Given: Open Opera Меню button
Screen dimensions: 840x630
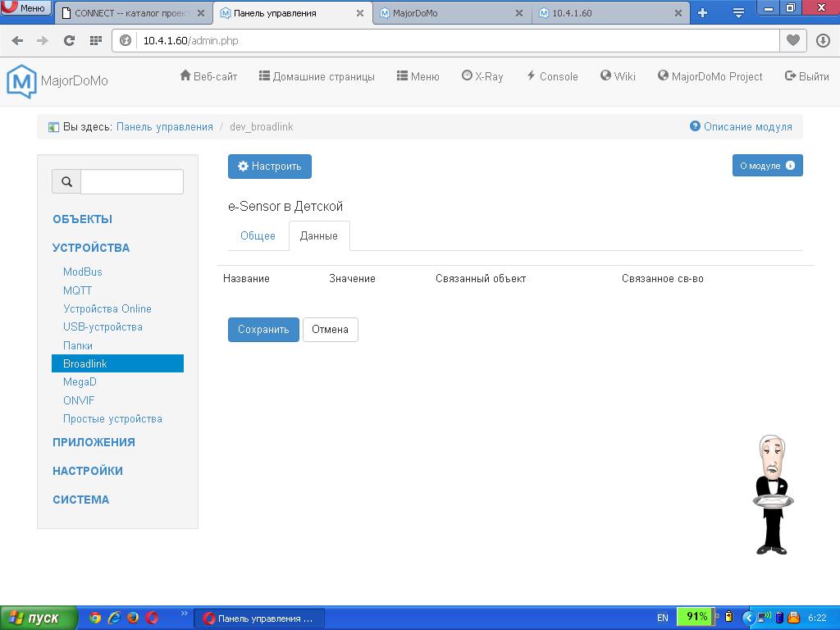Looking at the screenshot, I should [25, 7].
